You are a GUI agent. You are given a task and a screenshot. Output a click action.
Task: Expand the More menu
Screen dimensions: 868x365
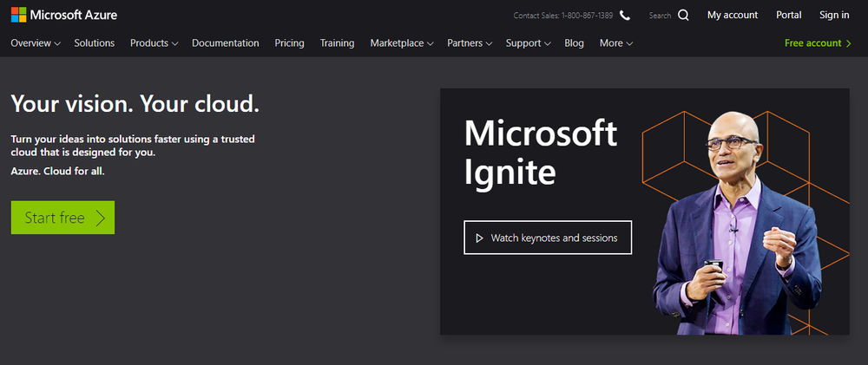[616, 43]
